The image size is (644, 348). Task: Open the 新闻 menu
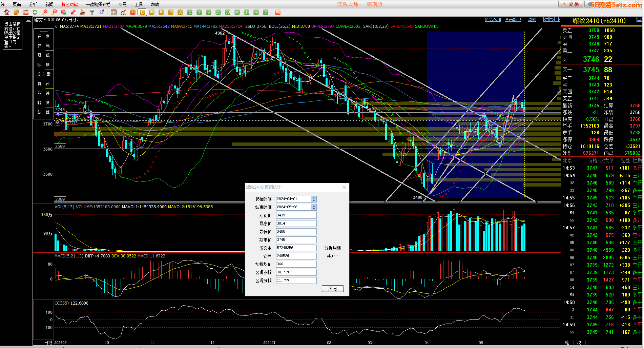point(49,4)
